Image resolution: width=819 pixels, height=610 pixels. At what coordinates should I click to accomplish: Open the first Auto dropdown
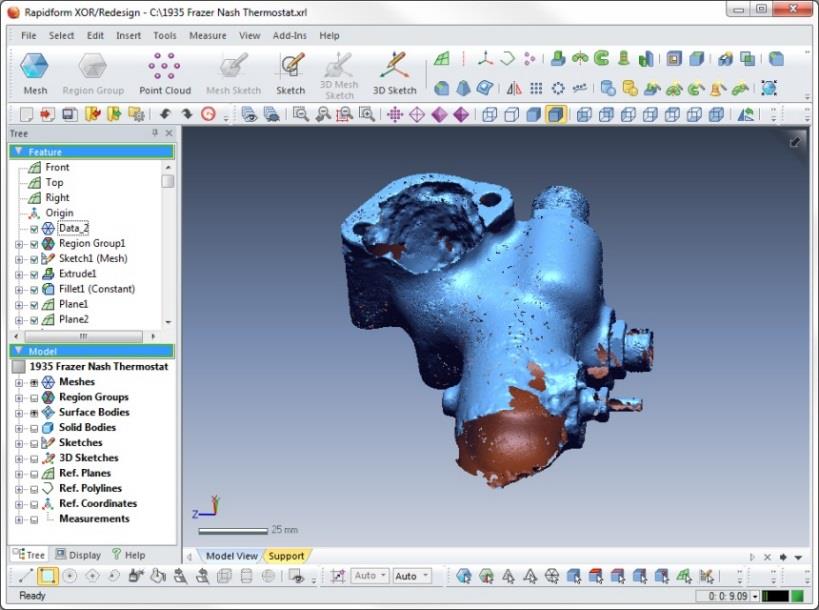[x=370, y=576]
